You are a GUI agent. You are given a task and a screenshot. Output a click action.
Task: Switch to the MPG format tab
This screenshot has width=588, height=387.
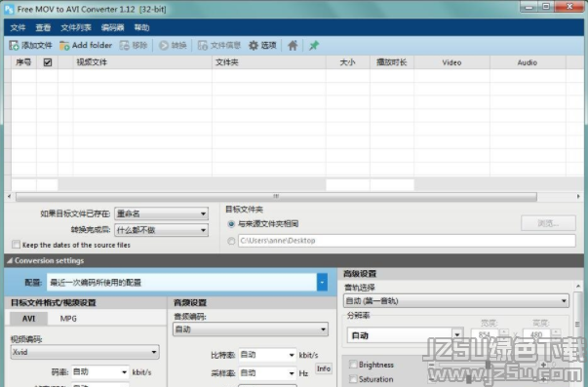click(x=68, y=319)
